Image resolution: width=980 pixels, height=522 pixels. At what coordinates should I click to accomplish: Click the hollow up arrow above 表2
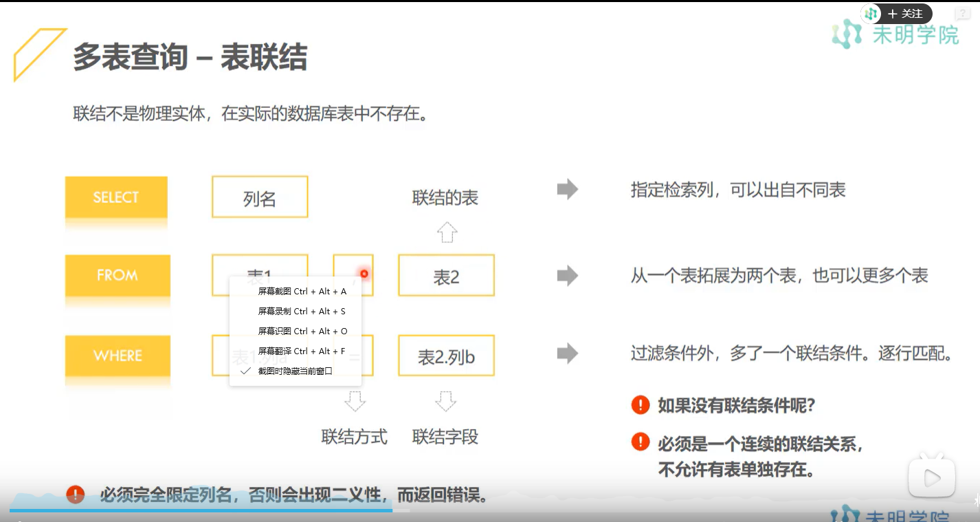pyautogui.click(x=447, y=232)
